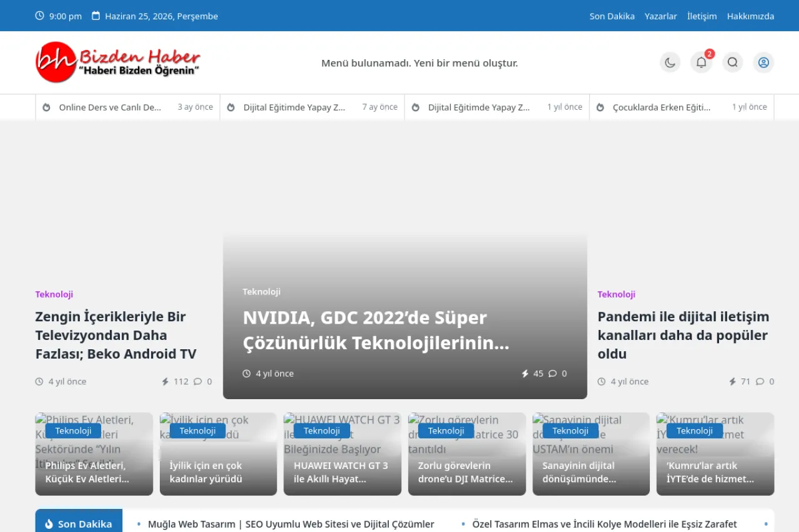This screenshot has width=799, height=532.
Task: Click calendar icon beside Haziran 25 date
Action: 96,16
